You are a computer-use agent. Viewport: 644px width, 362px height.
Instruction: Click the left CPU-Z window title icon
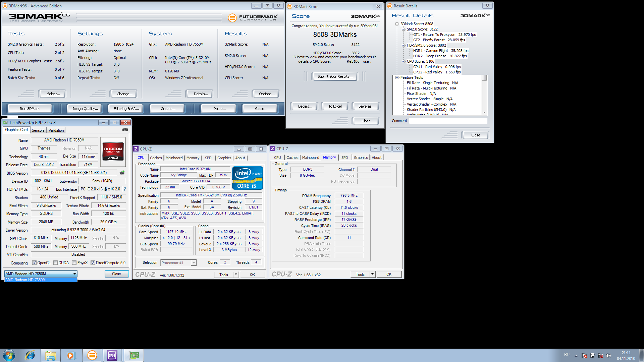point(136,149)
